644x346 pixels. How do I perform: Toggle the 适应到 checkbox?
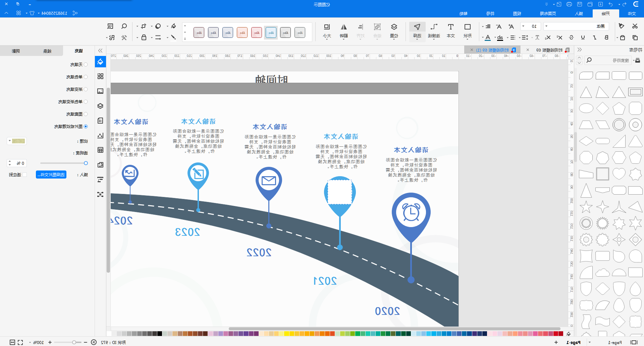tap(24, 175)
